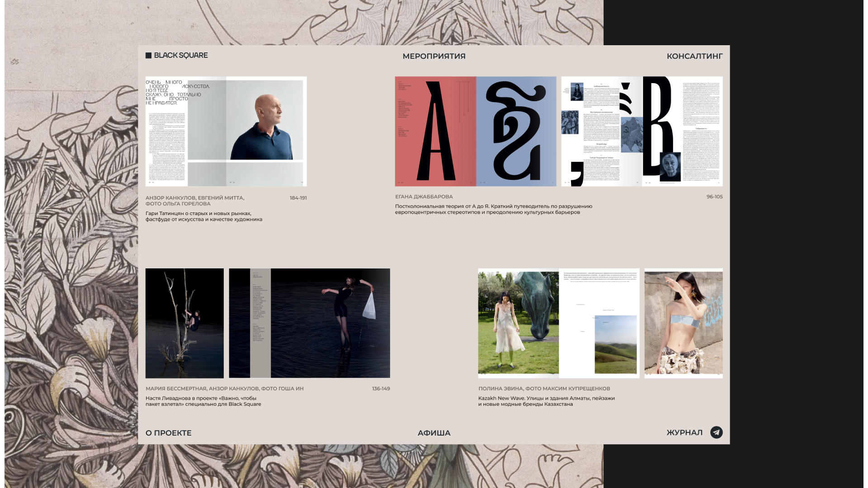Click the black square logo icon

pos(148,56)
